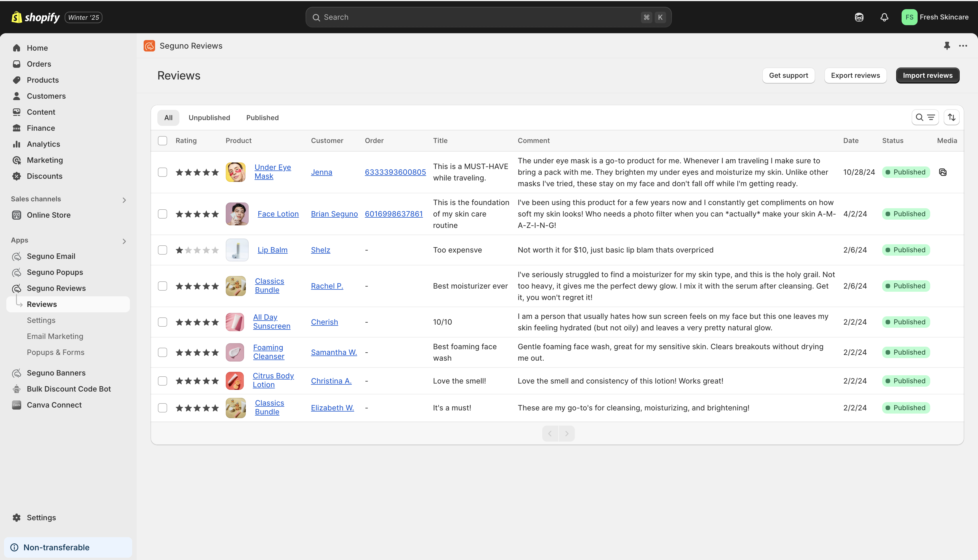Click the Products tag icon
This screenshot has width=978, height=560.
tap(17, 80)
